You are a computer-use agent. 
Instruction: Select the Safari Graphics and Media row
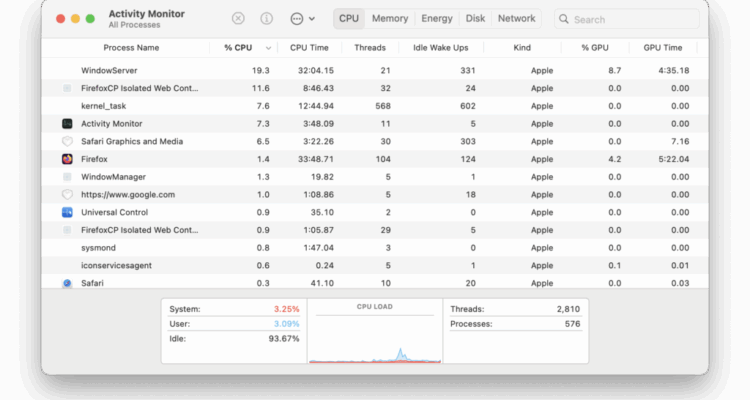click(x=375, y=141)
